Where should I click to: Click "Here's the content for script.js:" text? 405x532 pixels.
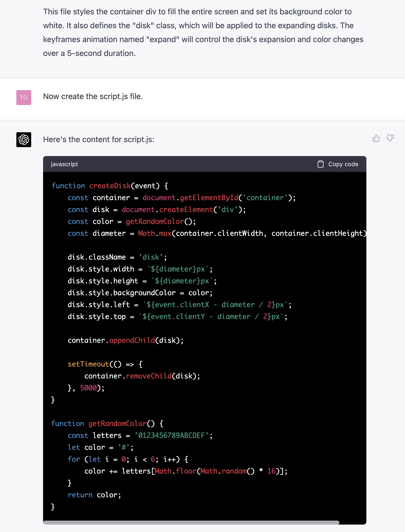coord(99,139)
